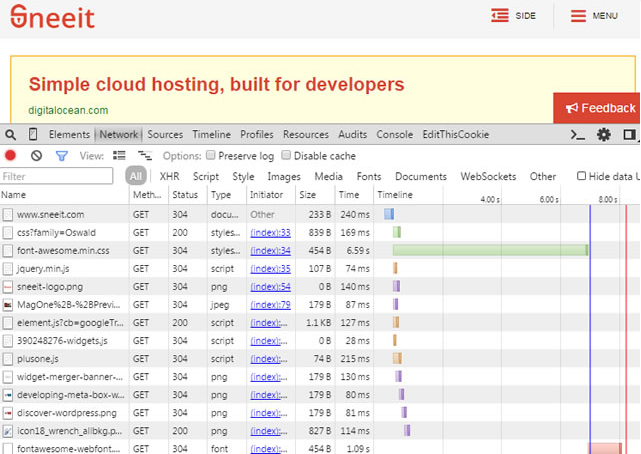
Task: Open DevTools settings gear
Action: (604, 134)
